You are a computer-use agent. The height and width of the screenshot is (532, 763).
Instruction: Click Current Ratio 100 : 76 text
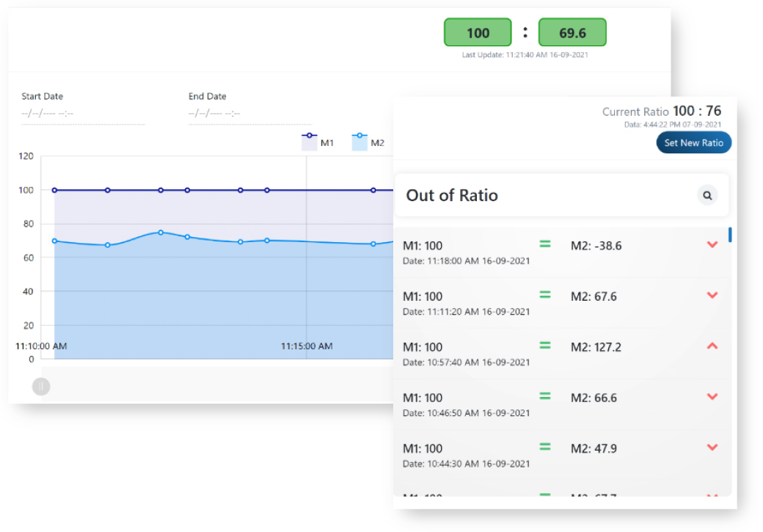662,112
